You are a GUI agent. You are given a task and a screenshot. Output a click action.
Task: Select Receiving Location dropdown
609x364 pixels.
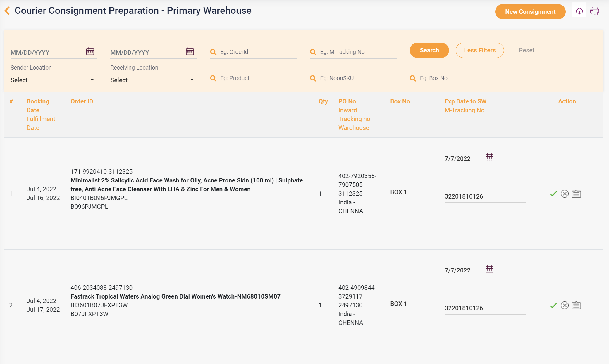tap(152, 80)
